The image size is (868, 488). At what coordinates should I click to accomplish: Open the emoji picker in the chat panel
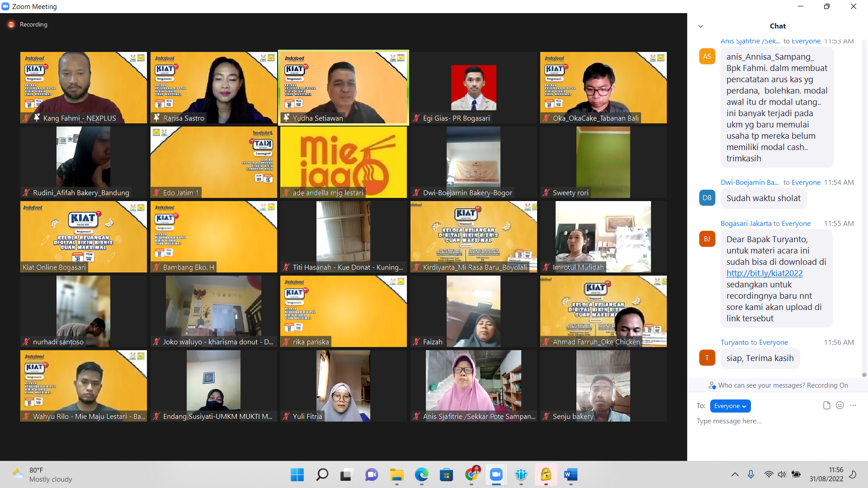840,405
